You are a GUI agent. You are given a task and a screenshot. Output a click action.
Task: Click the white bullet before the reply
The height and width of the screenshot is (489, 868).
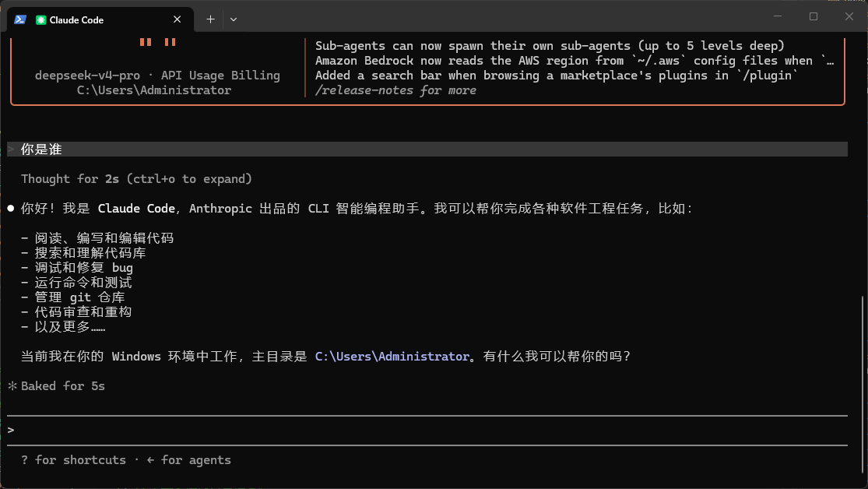tap(11, 208)
